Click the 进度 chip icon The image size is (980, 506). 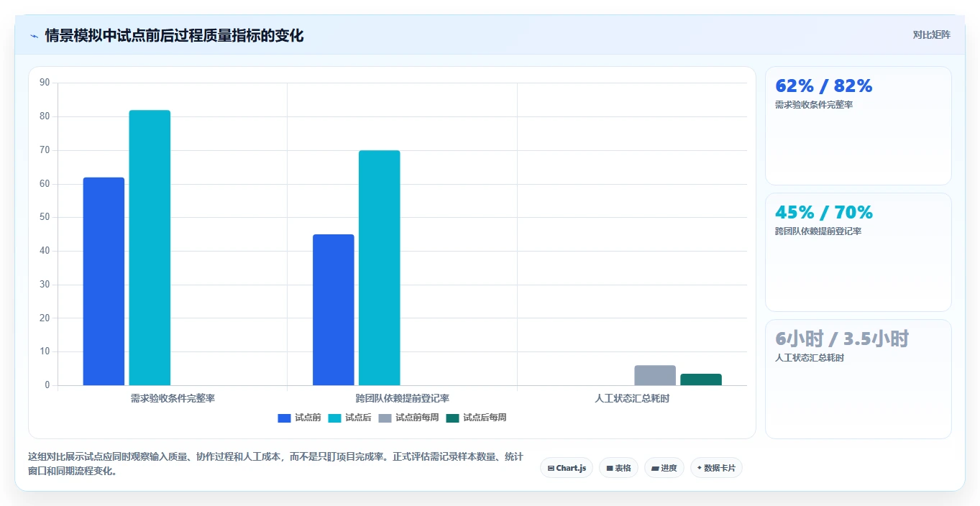(655, 468)
